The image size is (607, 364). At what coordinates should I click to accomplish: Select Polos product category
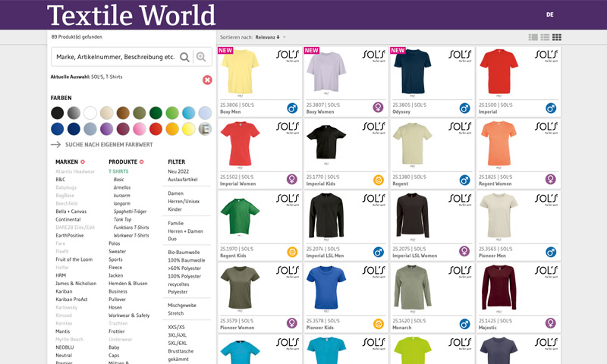point(115,243)
